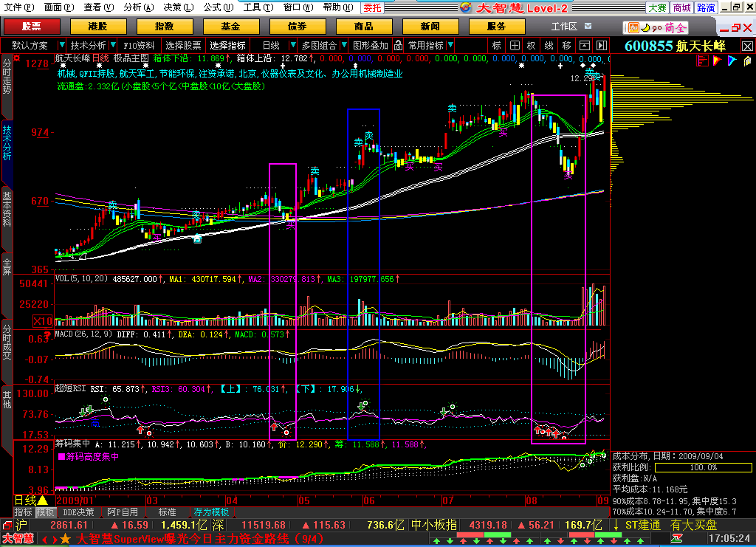The width and height of the screenshot is (756, 547).
Task: Switch to the 阿P自用 bottom tab
Action: point(123,512)
